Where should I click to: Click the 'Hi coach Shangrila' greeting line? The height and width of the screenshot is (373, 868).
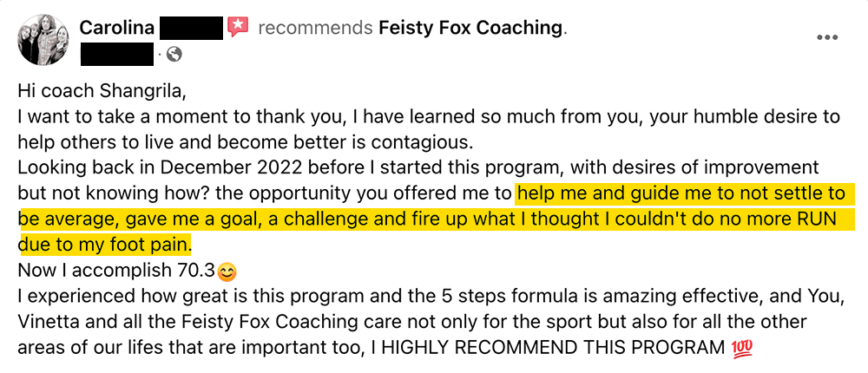point(102,92)
